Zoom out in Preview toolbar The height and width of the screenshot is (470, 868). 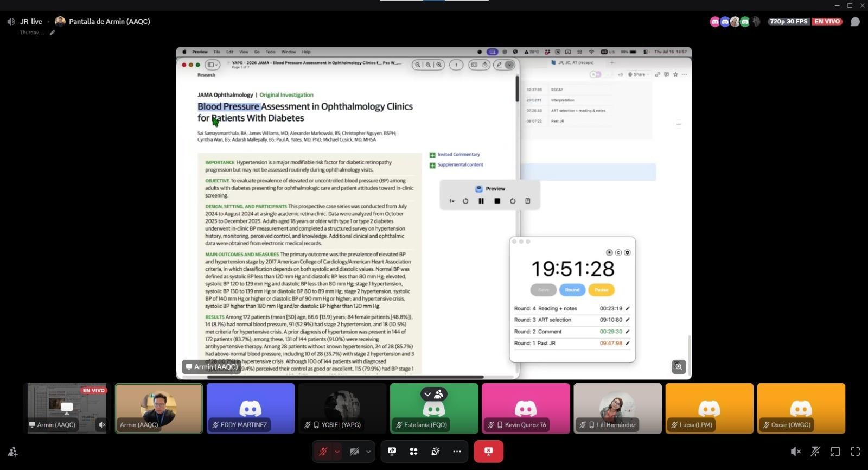418,65
